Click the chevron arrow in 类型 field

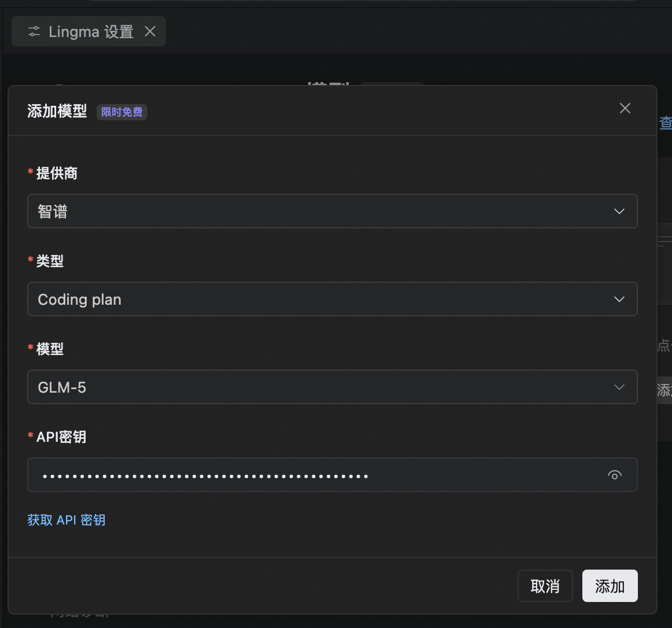click(x=619, y=299)
